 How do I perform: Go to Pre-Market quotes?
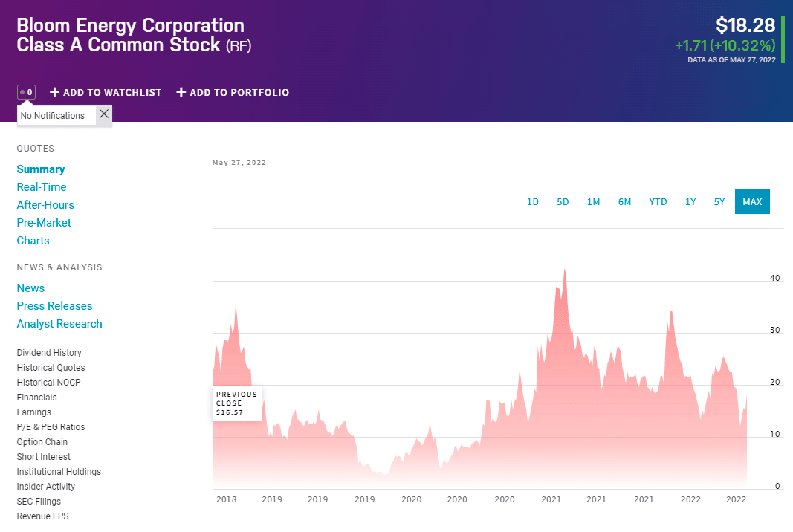coord(44,222)
